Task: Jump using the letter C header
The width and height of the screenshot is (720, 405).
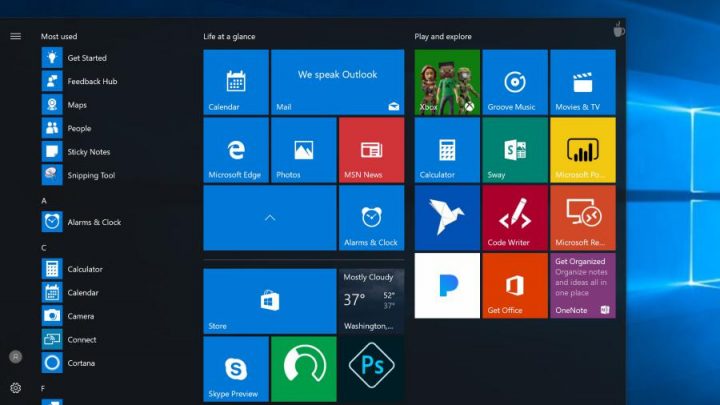Action: (x=44, y=248)
